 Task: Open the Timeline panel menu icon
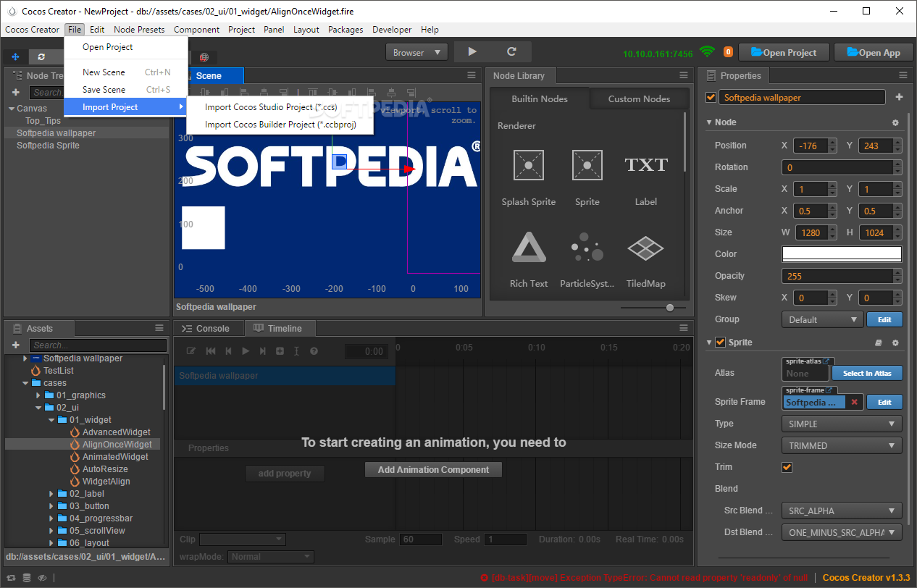(683, 328)
